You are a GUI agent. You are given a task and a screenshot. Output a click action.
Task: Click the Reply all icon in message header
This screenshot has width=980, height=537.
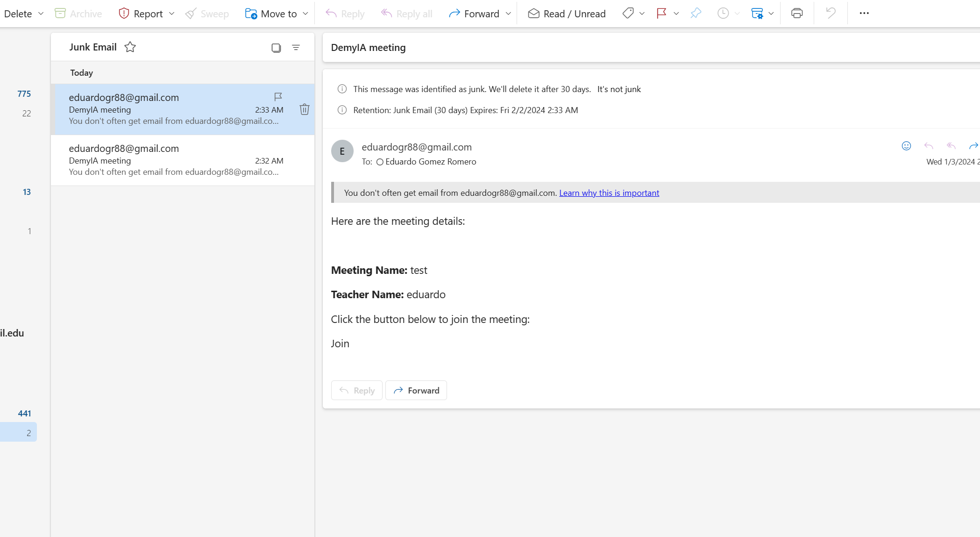[951, 146]
